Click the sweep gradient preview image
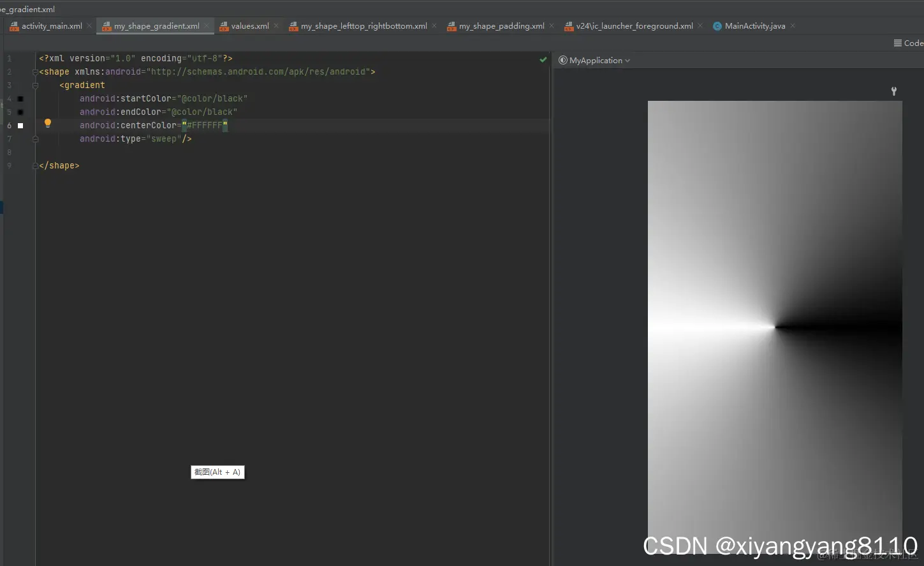 pos(775,327)
